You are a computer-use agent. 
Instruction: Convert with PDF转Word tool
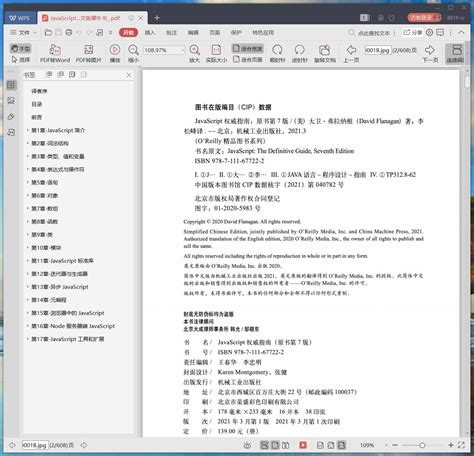tap(55, 53)
